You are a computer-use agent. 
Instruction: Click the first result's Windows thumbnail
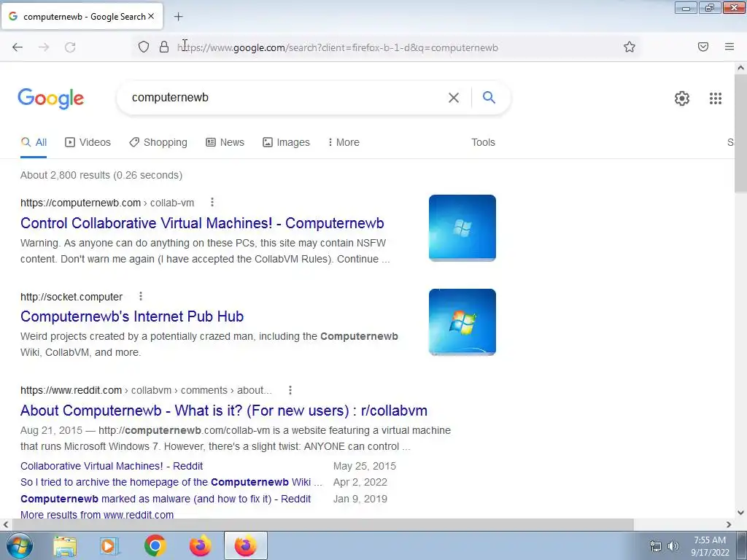pos(462,228)
